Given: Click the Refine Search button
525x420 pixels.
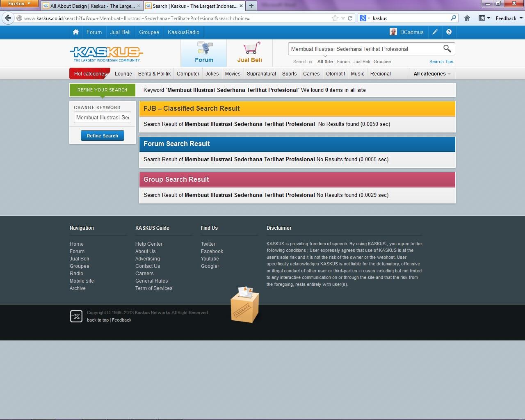Looking at the screenshot, I should [x=103, y=136].
